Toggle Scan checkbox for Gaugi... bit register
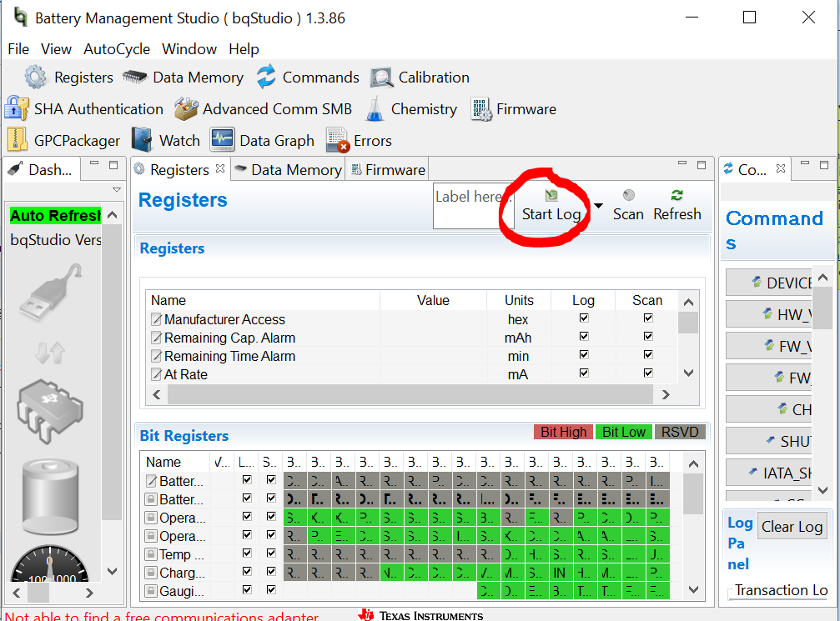Viewport: 840px width, 621px height. point(271,589)
